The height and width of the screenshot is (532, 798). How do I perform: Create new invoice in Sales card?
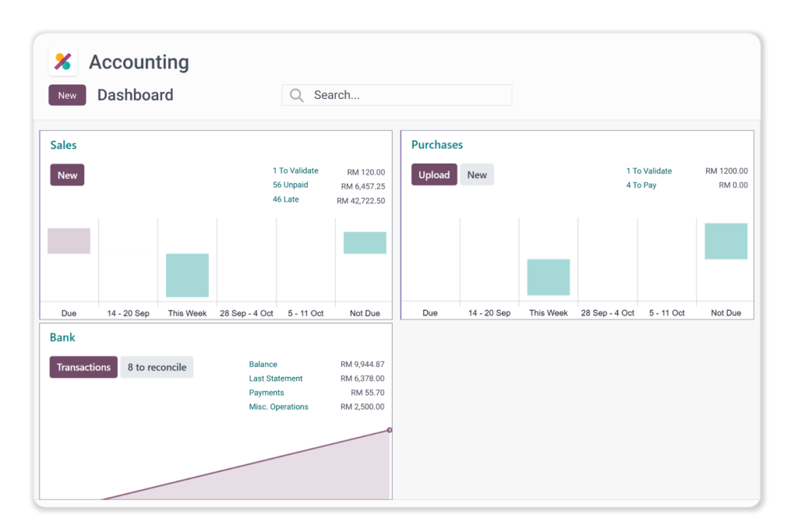[x=67, y=175]
